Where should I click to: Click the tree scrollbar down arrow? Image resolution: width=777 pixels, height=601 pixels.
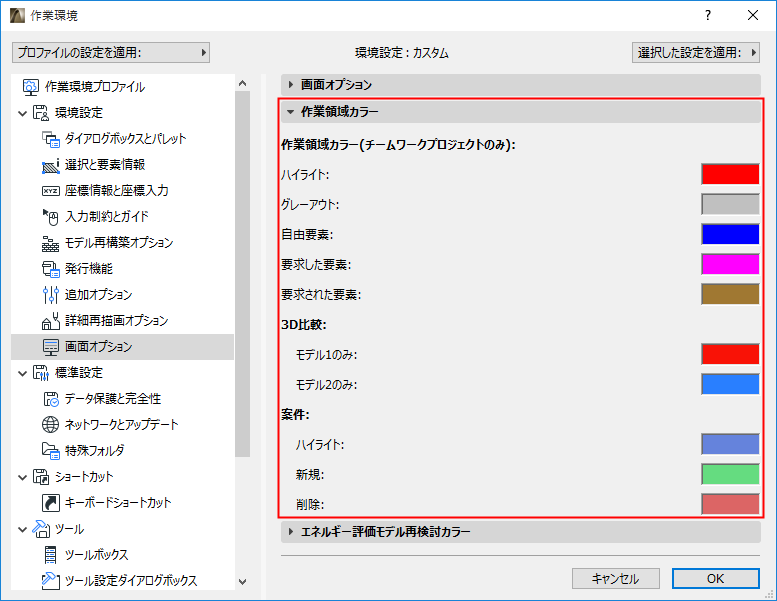242,582
